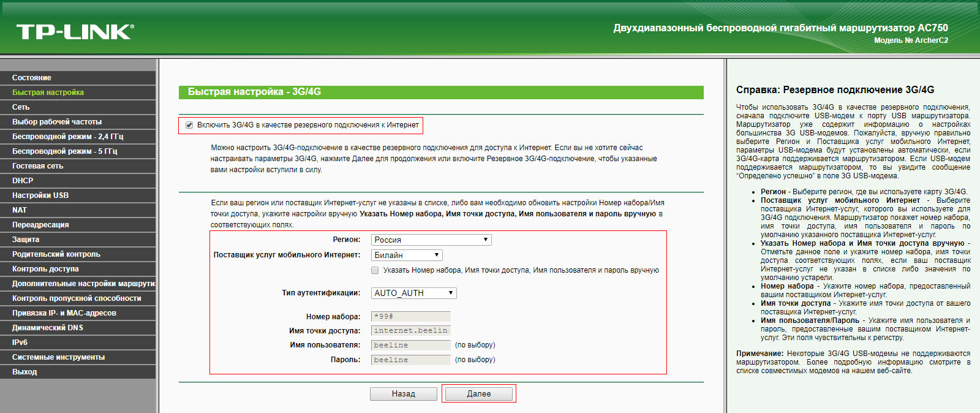Go to Выбор рабочей частоты
Viewport: 980px width, 413px height.
click(78, 122)
